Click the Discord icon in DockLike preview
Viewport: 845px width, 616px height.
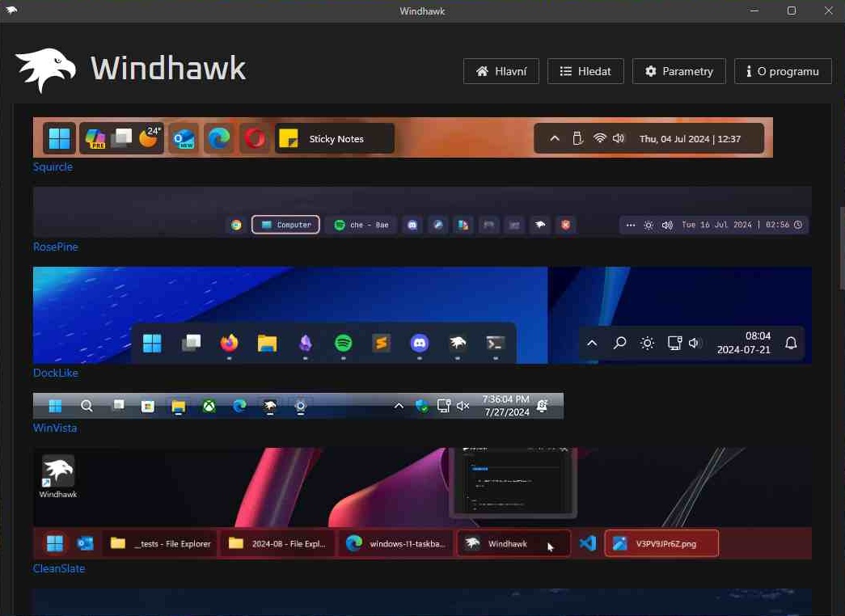tap(419, 344)
